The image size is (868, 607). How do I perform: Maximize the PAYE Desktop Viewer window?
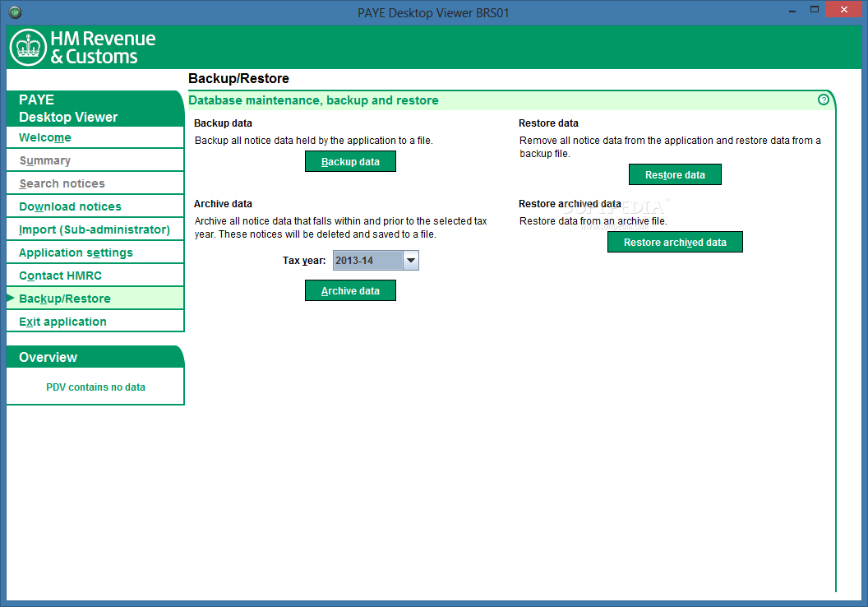coord(815,10)
